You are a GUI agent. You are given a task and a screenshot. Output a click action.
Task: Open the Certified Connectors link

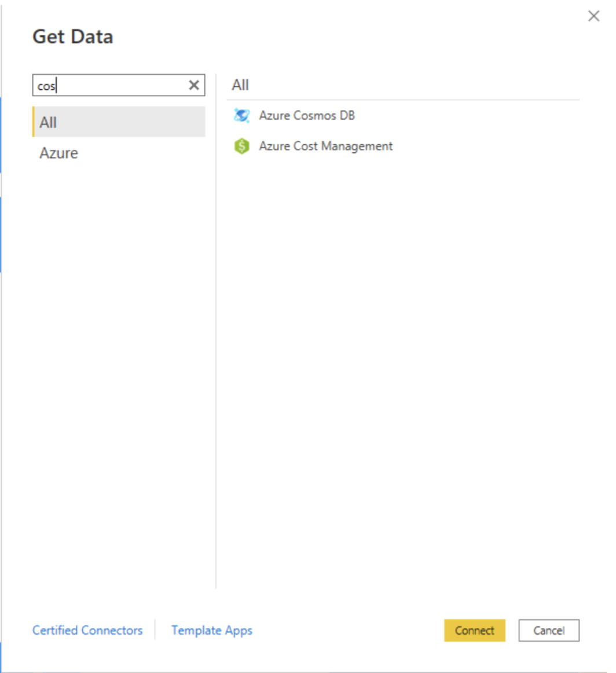[87, 630]
